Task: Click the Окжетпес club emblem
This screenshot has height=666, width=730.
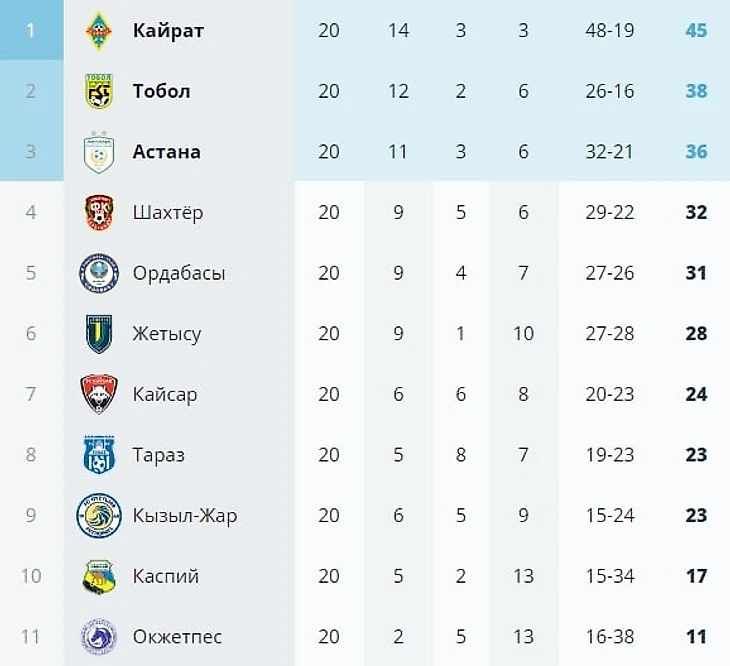Action: [99, 637]
